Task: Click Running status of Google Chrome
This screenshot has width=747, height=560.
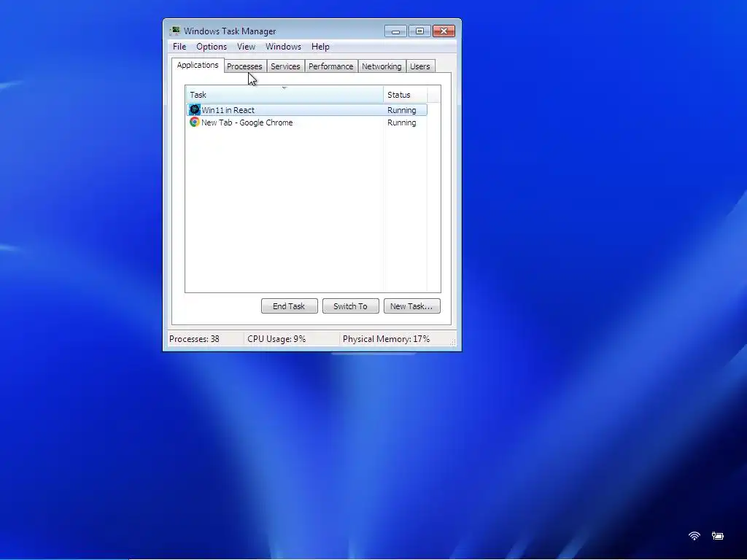Action: coord(402,122)
